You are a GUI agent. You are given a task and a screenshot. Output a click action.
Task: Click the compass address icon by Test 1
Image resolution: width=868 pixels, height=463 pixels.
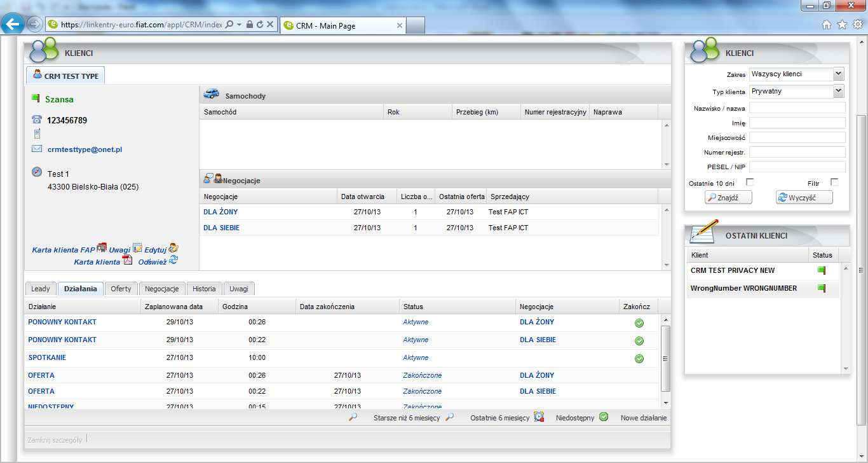click(37, 172)
